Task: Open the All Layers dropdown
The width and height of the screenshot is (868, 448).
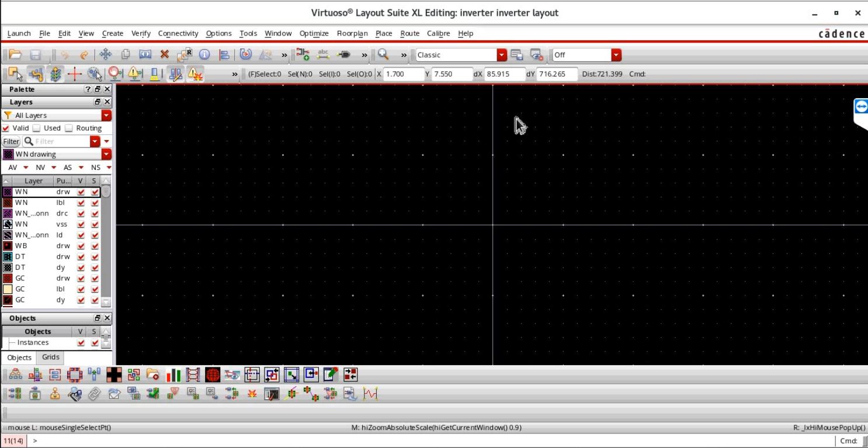Action: coord(106,115)
